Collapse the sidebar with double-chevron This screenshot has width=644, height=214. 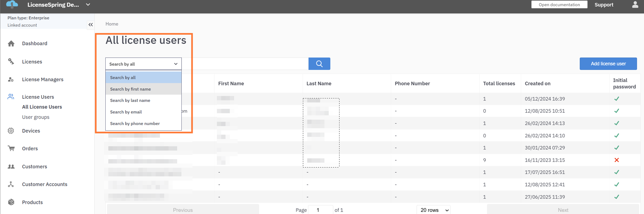[91, 25]
